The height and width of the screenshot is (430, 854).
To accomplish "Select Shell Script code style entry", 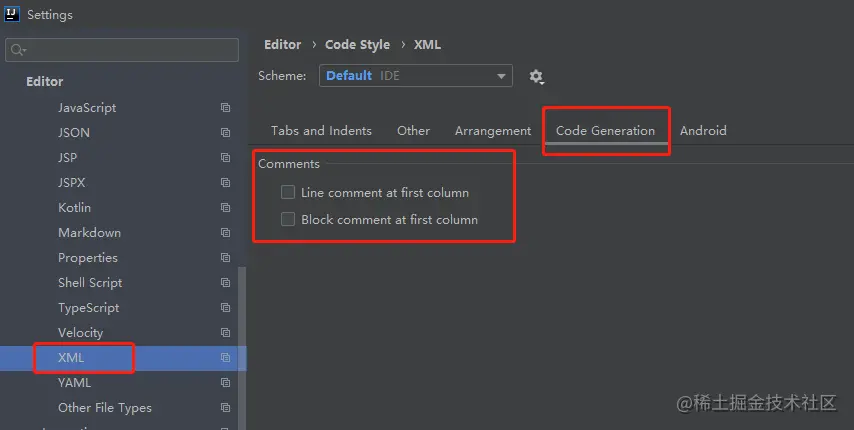I will (90, 282).
